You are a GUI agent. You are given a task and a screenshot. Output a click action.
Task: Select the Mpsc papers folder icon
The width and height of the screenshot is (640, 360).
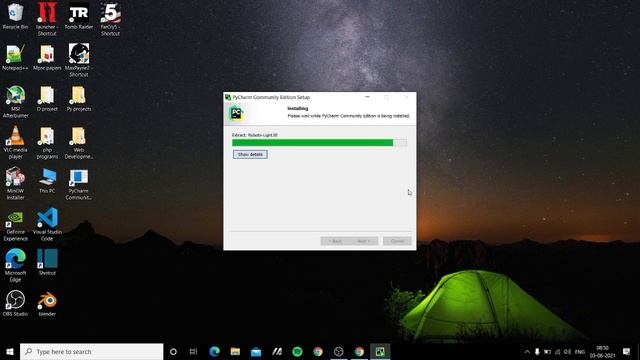pyautogui.click(x=47, y=58)
